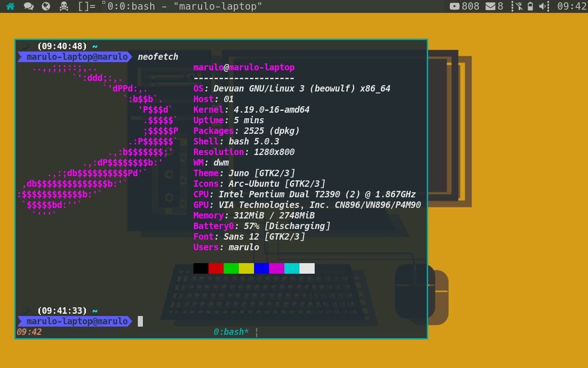The height and width of the screenshot is (368, 588).
Task: Click the red color block in neofetch
Action: [x=216, y=269]
